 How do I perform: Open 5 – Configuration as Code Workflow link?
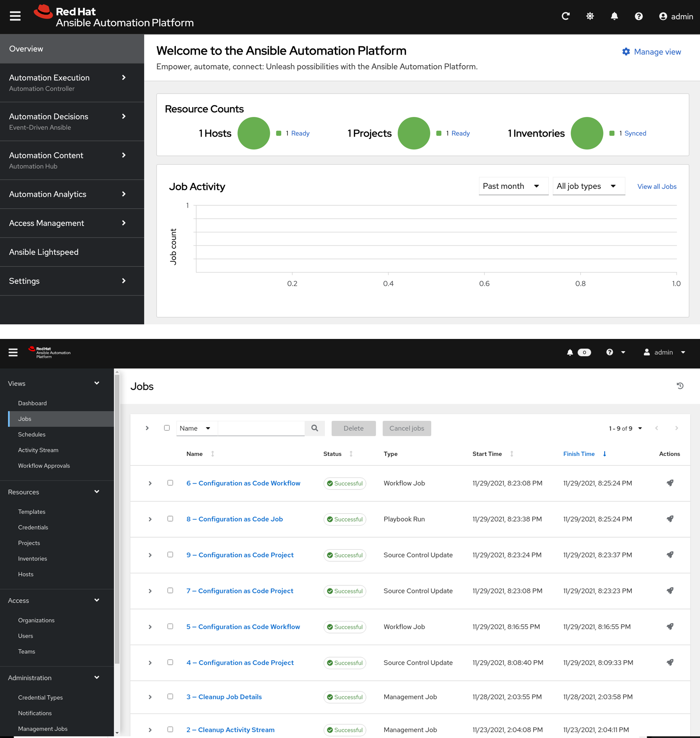point(243,627)
